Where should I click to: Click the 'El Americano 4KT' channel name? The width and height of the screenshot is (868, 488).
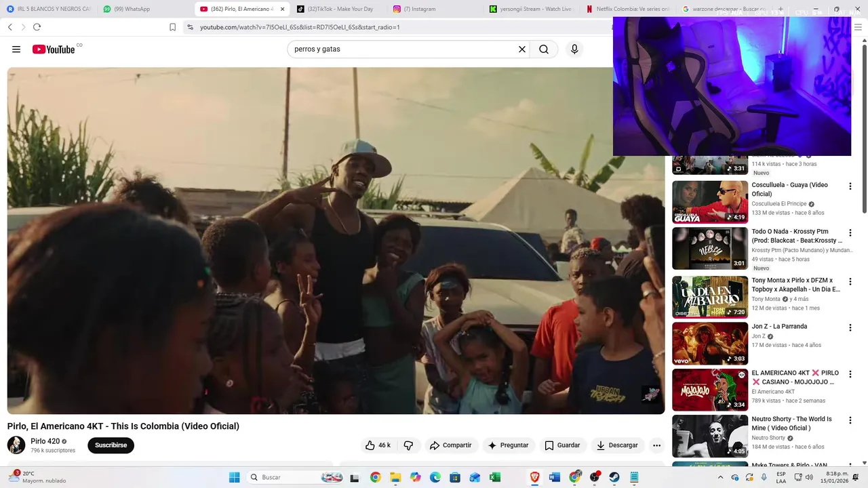coord(773,391)
